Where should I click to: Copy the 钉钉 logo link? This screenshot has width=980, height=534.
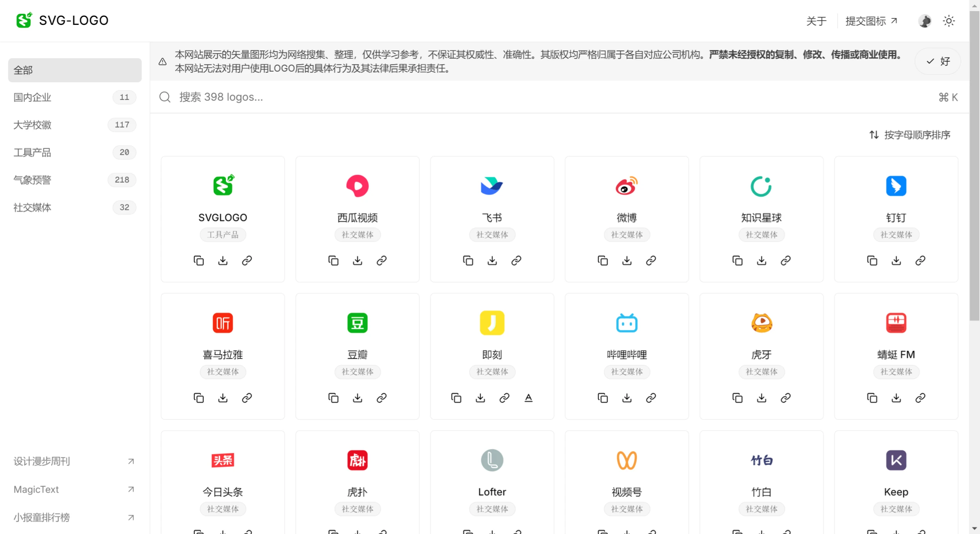click(x=921, y=260)
